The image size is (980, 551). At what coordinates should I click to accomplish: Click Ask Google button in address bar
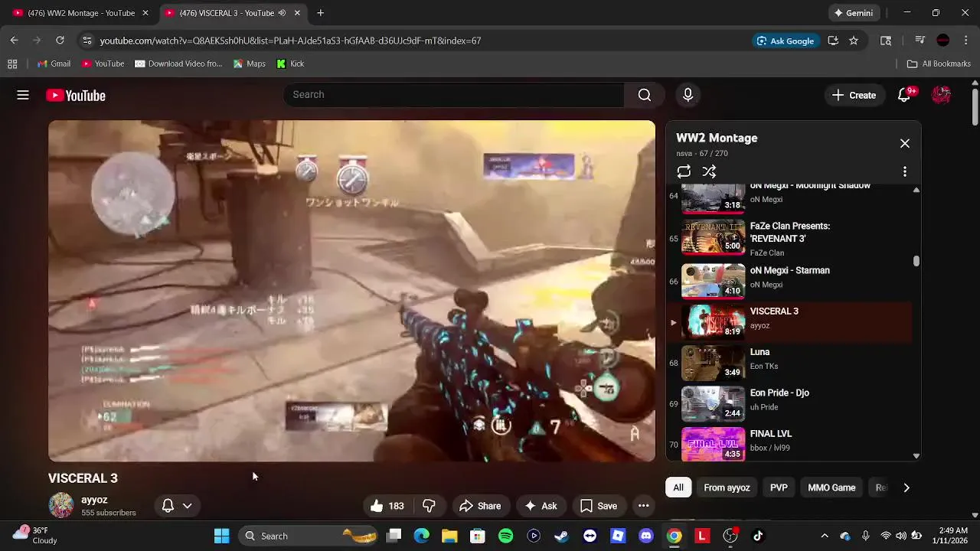[786, 41]
